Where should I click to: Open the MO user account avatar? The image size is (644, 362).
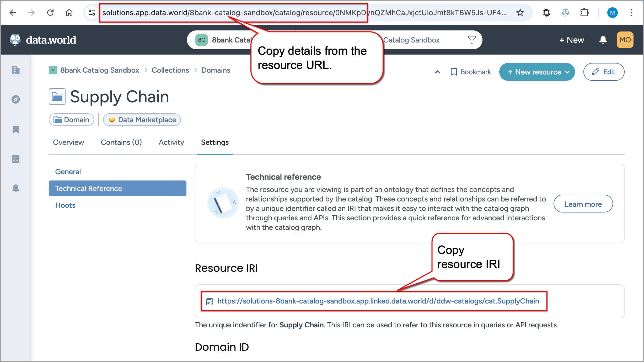(x=625, y=40)
